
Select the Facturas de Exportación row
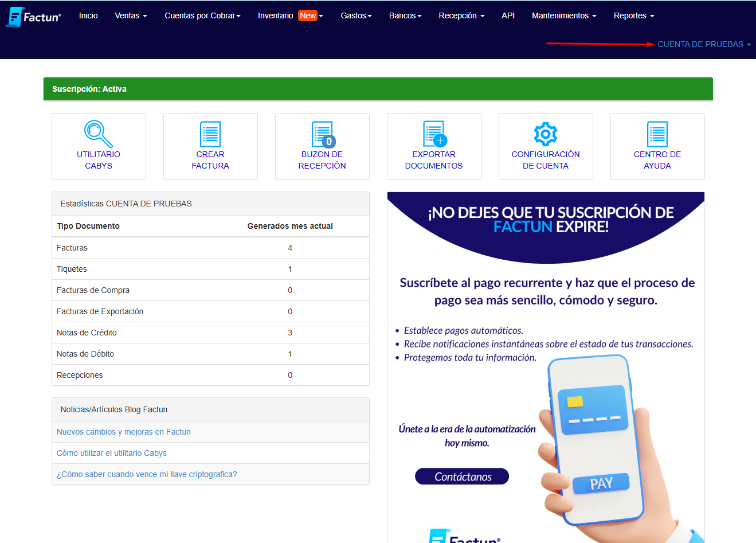(210, 311)
